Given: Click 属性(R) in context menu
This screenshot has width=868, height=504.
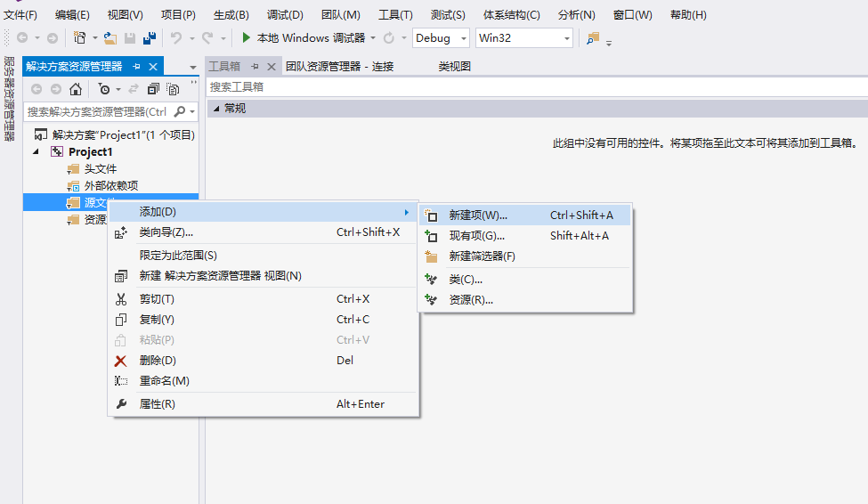Looking at the screenshot, I should pos(263,403).
